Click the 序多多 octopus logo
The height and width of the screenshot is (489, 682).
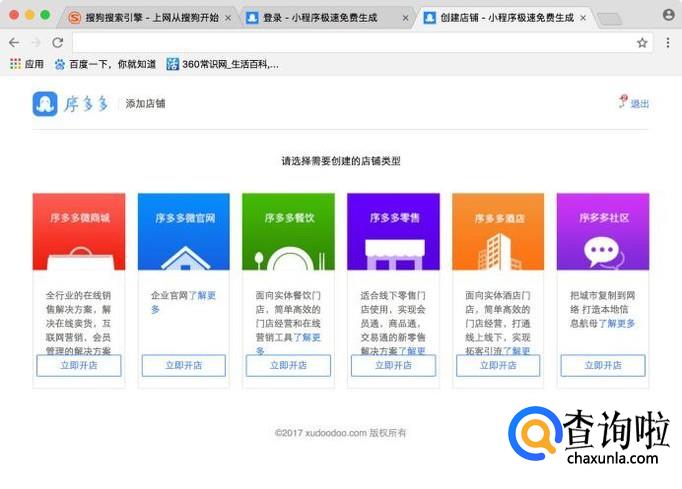(x=45, y=104)
